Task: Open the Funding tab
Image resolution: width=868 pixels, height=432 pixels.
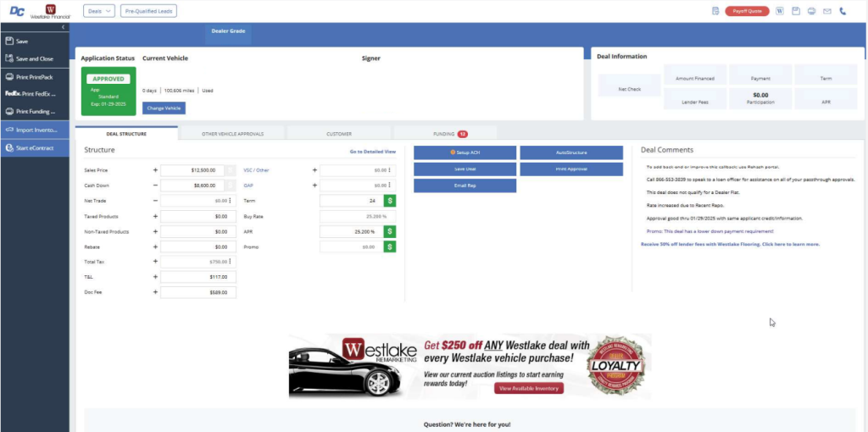Action: pyautogui.click(x=446, y=134)
